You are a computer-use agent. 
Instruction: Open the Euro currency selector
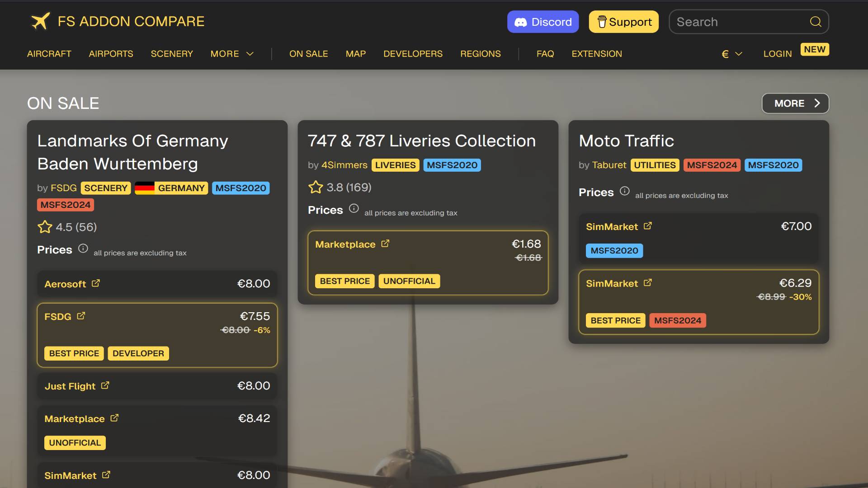(731, 54)
